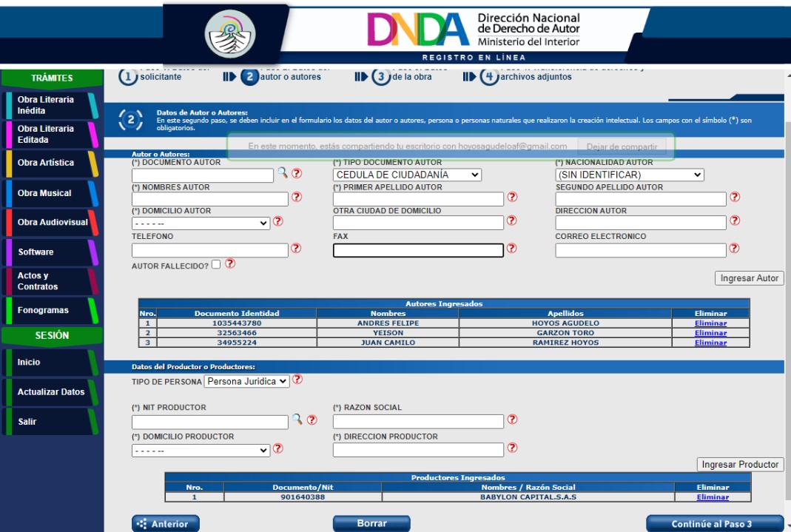Click the Ingresar Productor button
791x532 pixels.
click(x=740, y=465)
